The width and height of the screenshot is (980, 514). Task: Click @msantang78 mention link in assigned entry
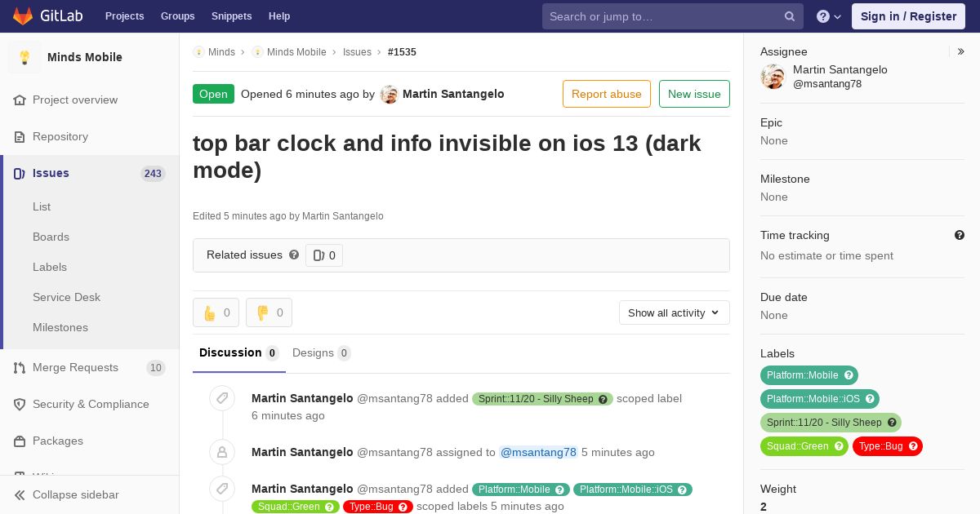[538, 452]
